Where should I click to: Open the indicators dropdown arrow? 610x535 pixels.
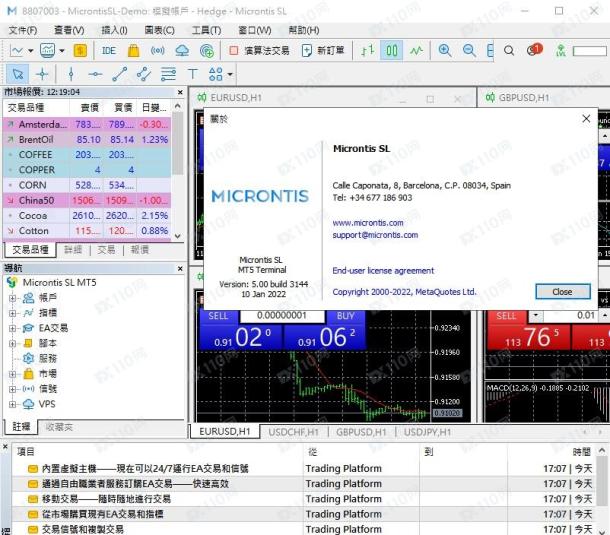62,51
